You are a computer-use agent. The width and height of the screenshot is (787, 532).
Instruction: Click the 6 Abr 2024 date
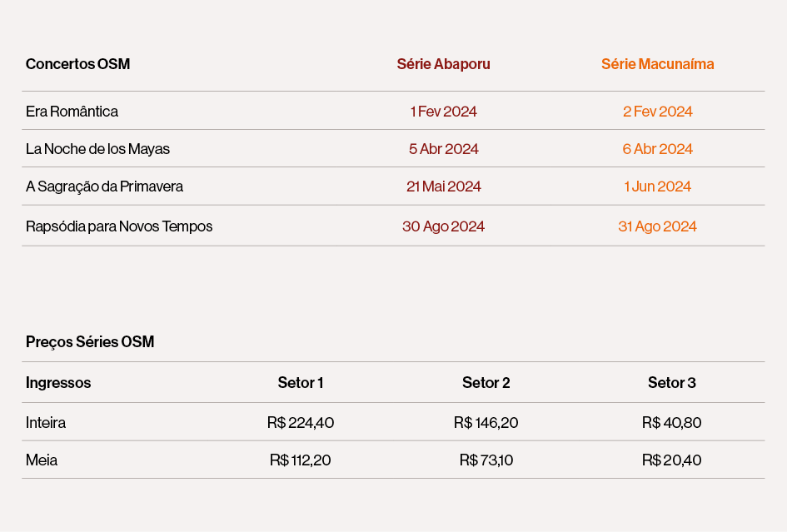657,149
